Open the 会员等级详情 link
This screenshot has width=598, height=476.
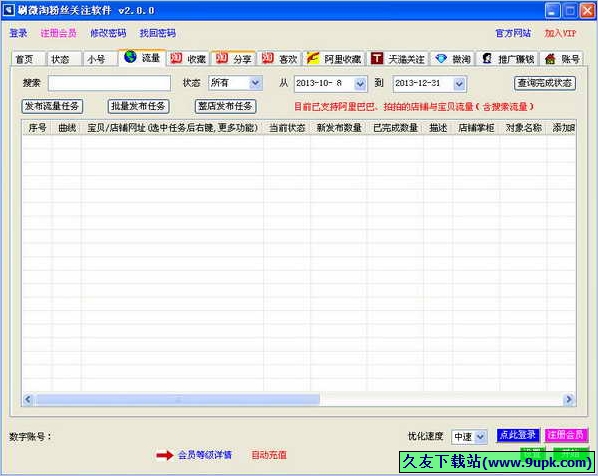click(205, 455)
